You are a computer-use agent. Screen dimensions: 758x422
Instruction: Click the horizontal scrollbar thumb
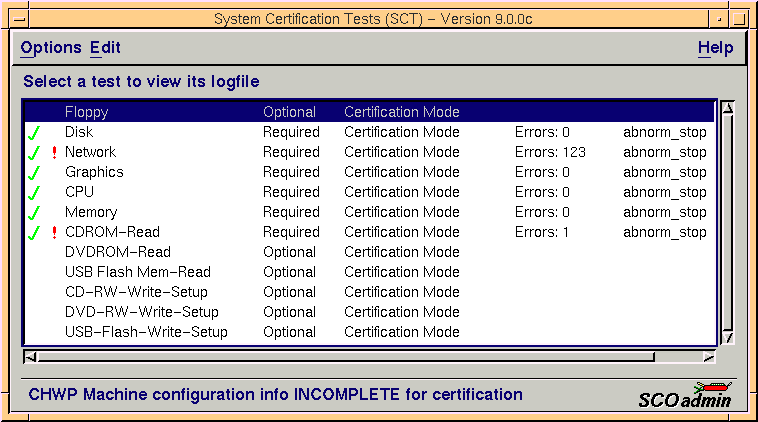coord(346,357)
